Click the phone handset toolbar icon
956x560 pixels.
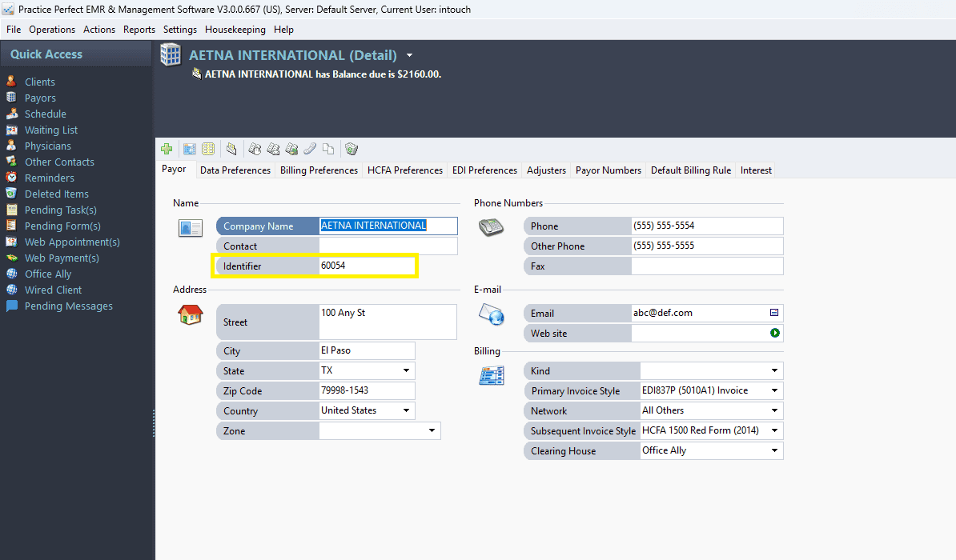[x=310, y=149]
